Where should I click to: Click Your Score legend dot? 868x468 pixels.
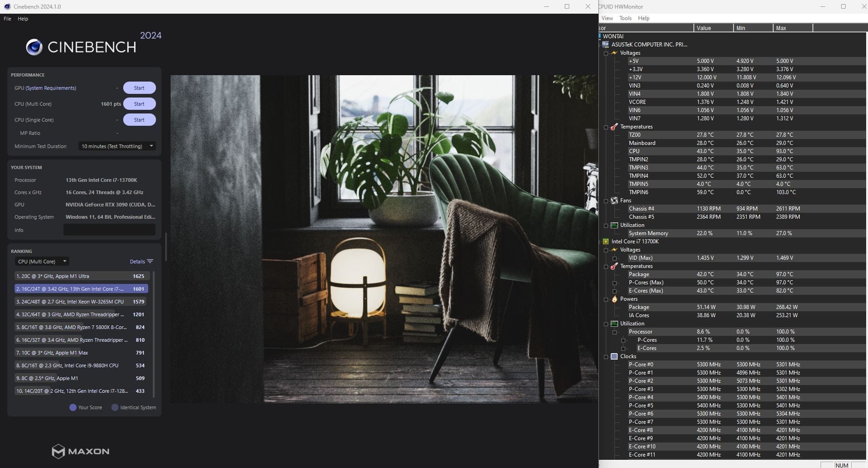coord(73,407)
